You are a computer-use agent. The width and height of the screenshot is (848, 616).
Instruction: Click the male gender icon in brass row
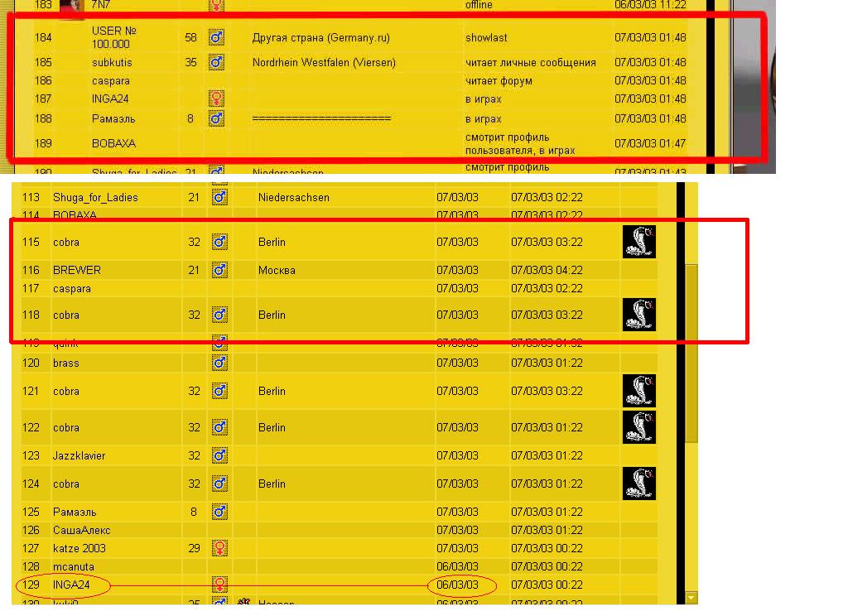pos(219,363)
